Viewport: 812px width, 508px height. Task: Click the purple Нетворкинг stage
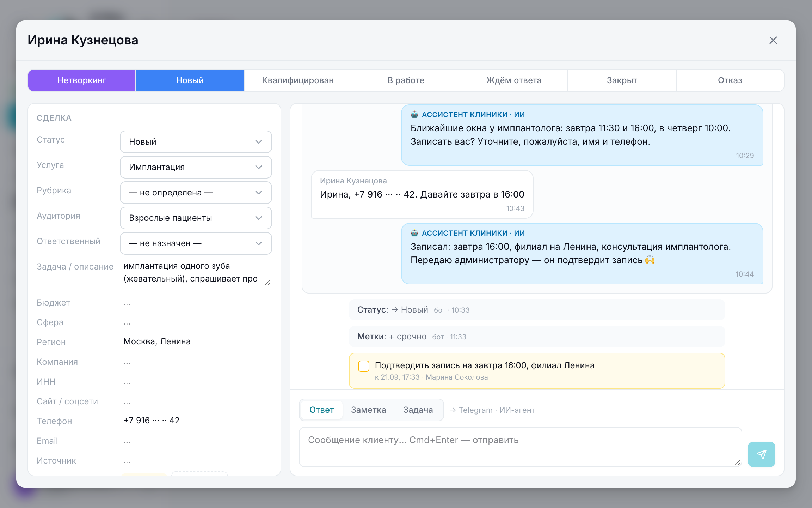(82, 80)
